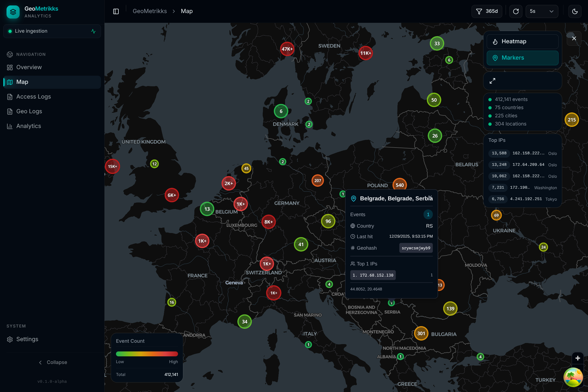Open Settings from system section
This screenshot has width=588, height=392.
pyautogui.click(x=27, y=339)
